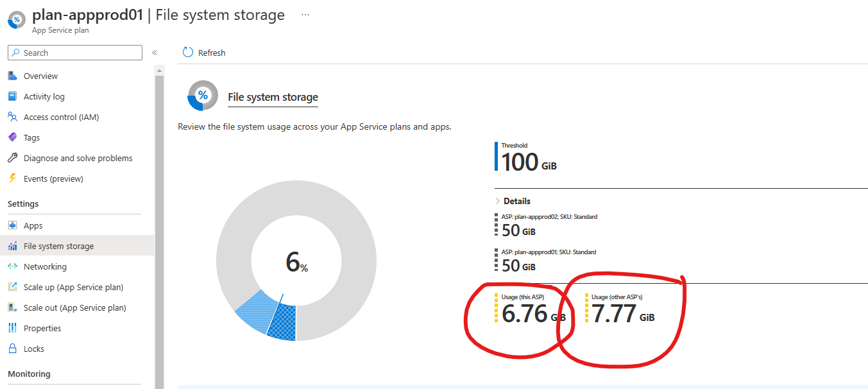Open Diagnose and solve problems

tap(78, 158)
